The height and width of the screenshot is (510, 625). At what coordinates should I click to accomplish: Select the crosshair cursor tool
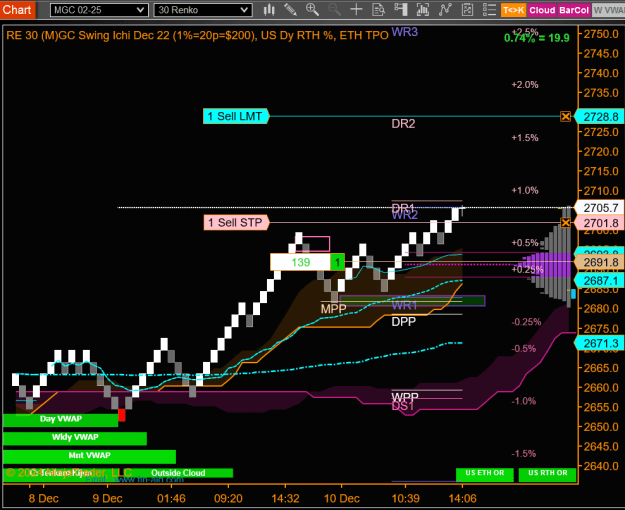pos(356,10)
